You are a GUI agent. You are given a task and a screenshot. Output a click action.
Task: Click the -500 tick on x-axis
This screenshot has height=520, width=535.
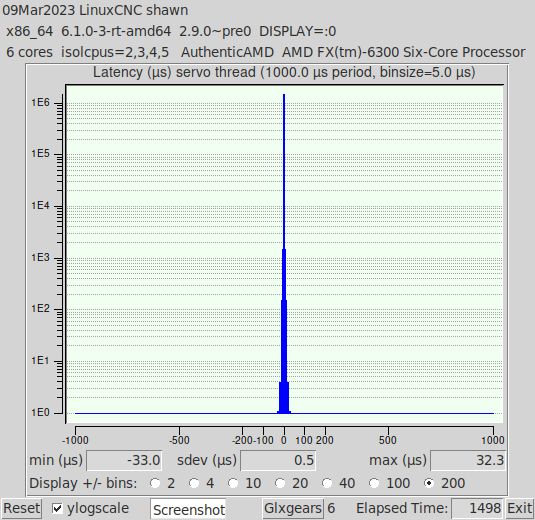[179, 440]
